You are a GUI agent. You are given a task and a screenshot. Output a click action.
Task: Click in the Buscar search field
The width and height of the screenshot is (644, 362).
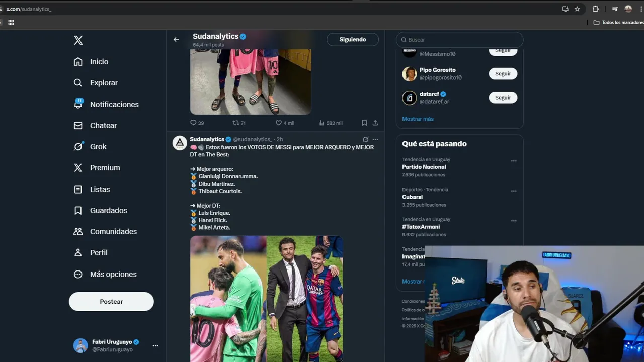coord(459,40)
